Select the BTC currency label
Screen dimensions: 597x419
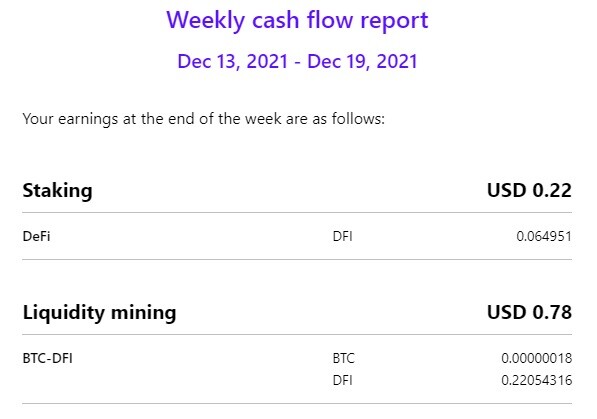point(344,358)
